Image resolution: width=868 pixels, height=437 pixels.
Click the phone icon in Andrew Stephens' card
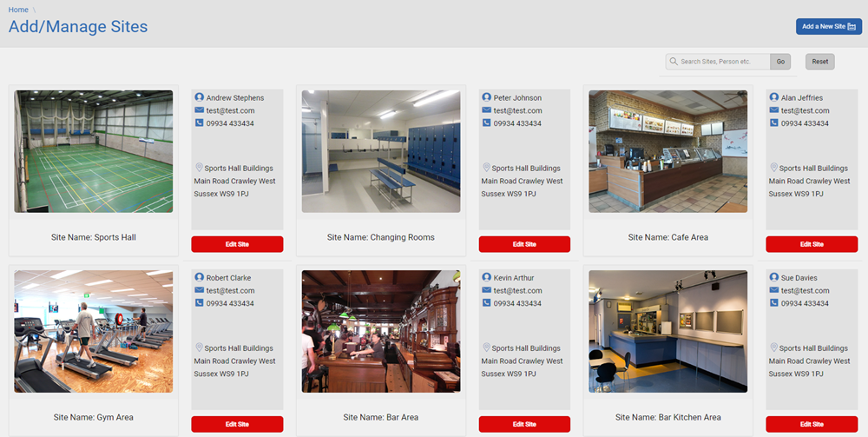point(200,123)
